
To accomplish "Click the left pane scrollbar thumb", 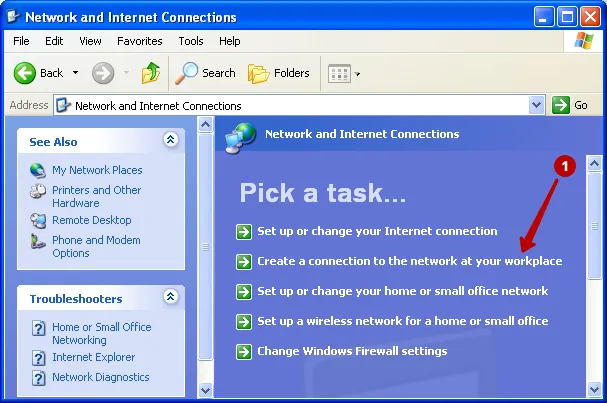I will (x=205, y=247).
